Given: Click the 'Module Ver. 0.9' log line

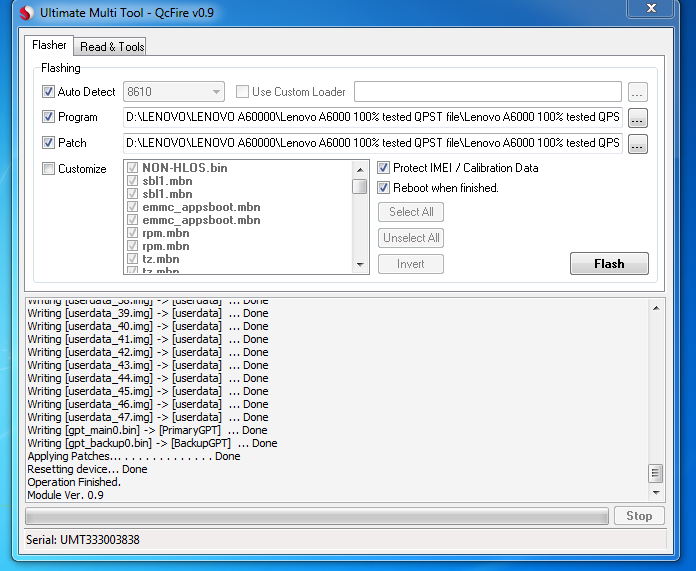Looking at the screenshot, I should 65,495.
